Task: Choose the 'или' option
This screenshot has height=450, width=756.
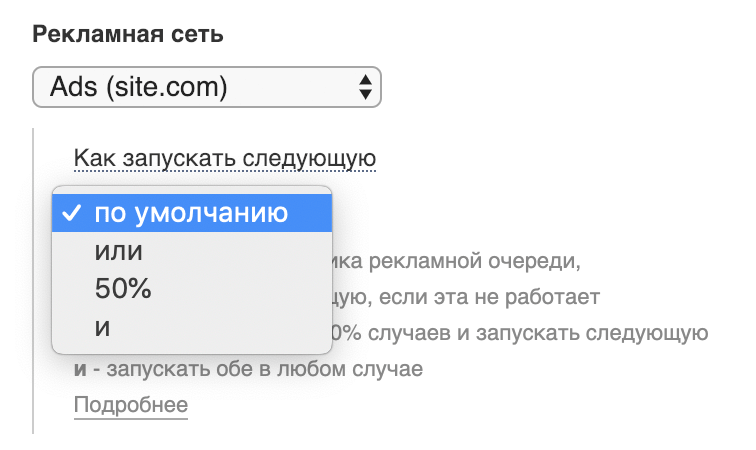Action: (x=119, y=251)
